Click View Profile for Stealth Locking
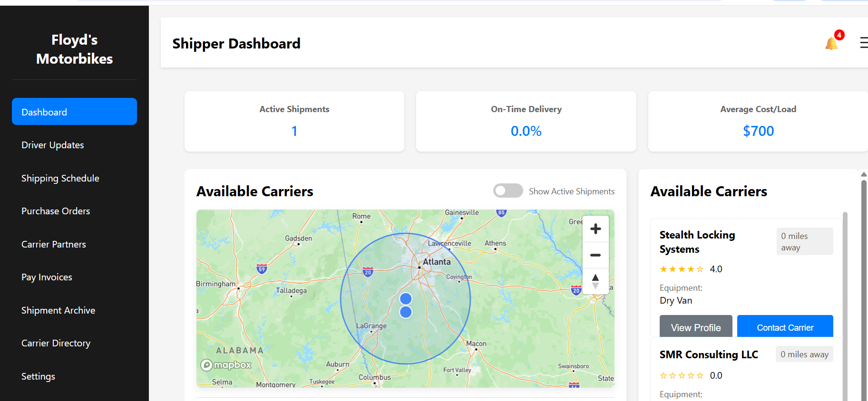The image size is (868, 401). (695, 327)
